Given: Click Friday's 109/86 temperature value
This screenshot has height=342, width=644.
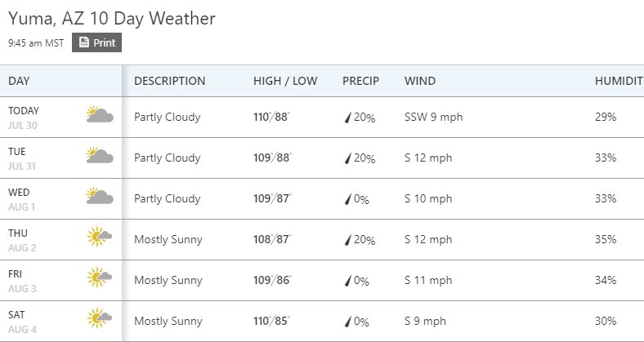Looking at the screenshot, I should click(272, 280).
